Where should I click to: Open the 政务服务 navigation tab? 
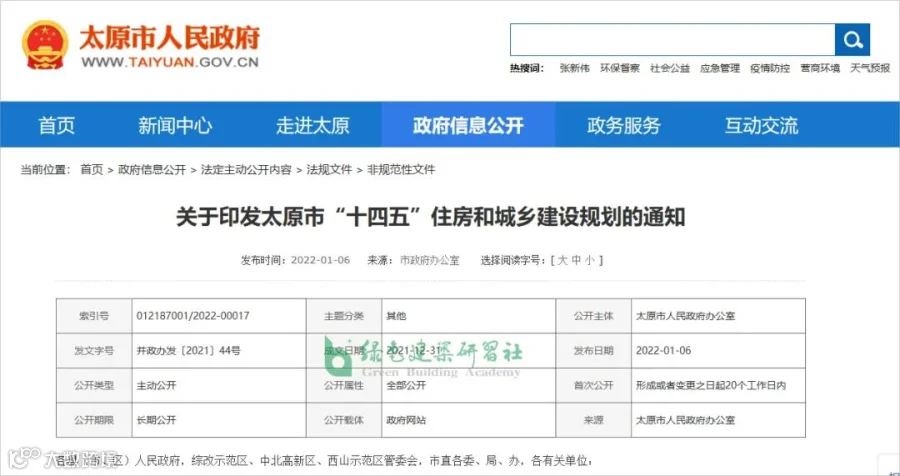624,125
